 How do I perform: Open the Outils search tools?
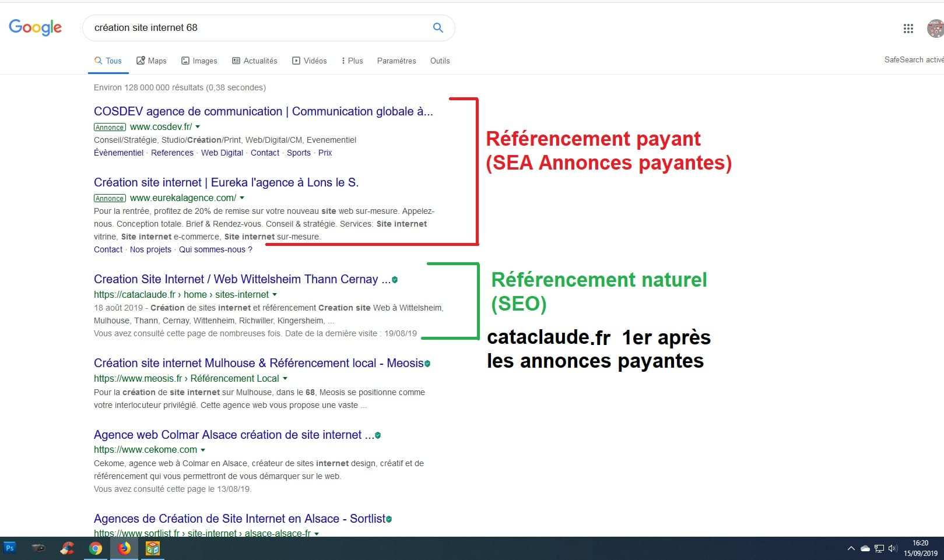[440, 61]
